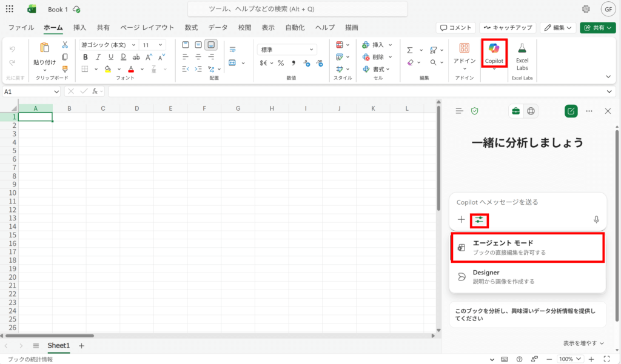Toggle italic formatting
This screenshot has height=364, width=621.
[x=96, y=57]
